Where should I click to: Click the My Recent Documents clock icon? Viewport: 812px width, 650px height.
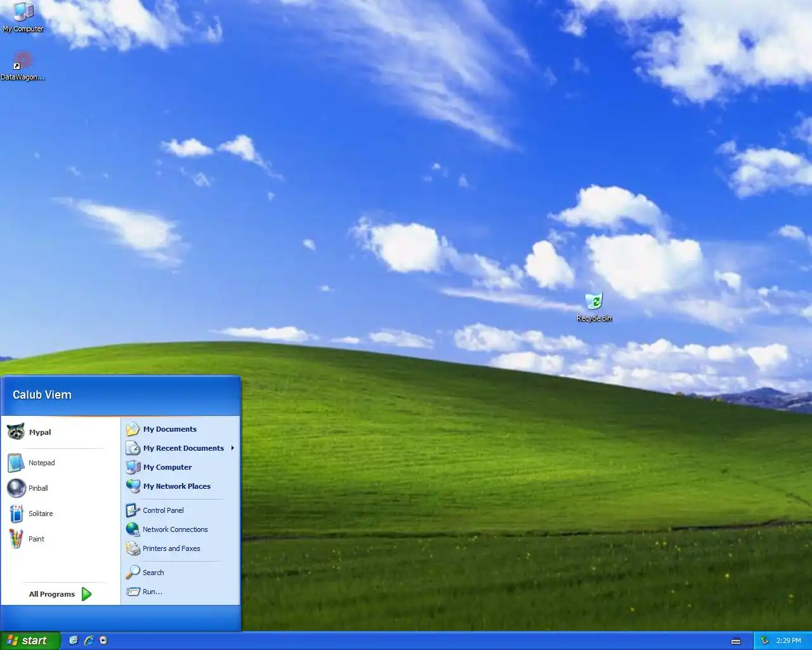133,448
